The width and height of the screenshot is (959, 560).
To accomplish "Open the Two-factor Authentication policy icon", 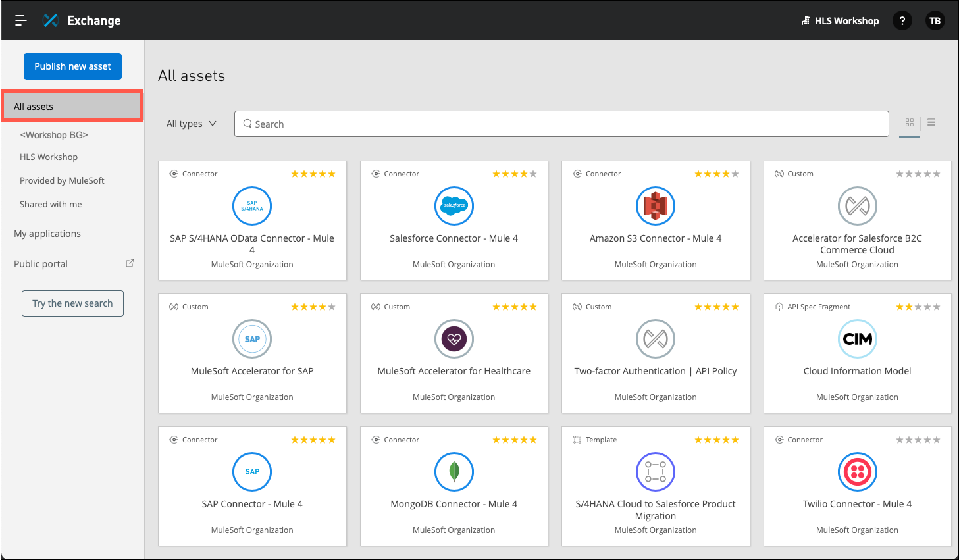I will tap(656, 339).
